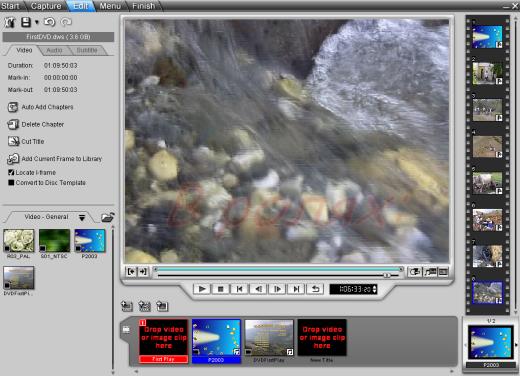Click Auto Add Chapters
520x376 pixels.
[x=47, y=107]
